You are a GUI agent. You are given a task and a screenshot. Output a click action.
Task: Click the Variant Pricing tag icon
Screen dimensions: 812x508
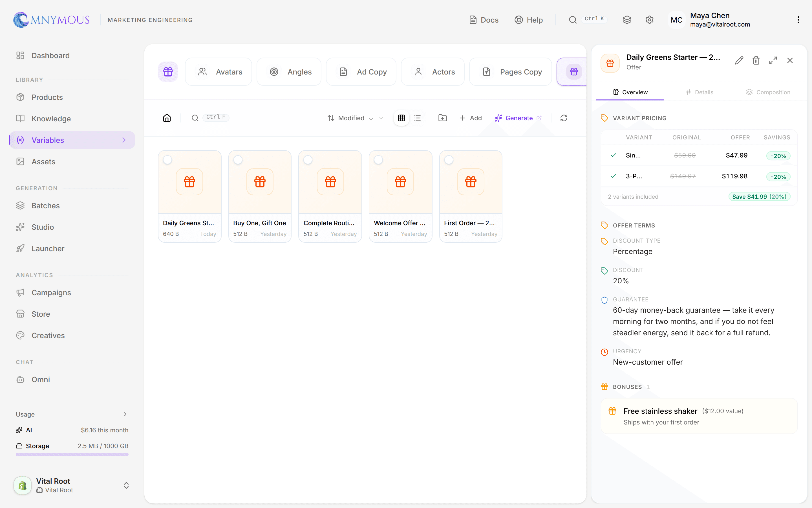[x=604, y=118]
